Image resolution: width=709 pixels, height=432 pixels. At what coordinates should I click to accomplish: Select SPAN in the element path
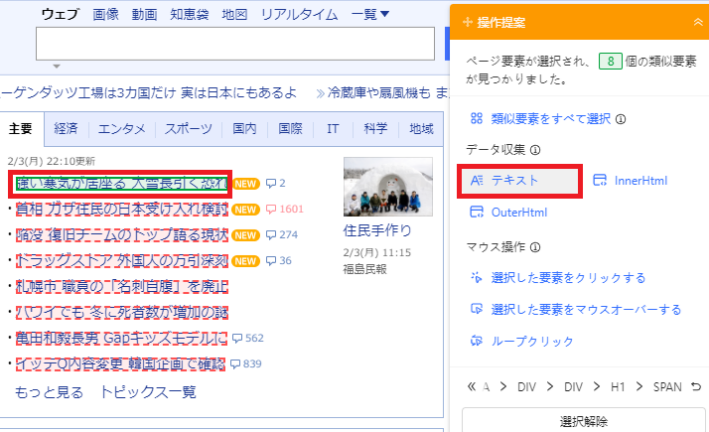pos(667,387)
